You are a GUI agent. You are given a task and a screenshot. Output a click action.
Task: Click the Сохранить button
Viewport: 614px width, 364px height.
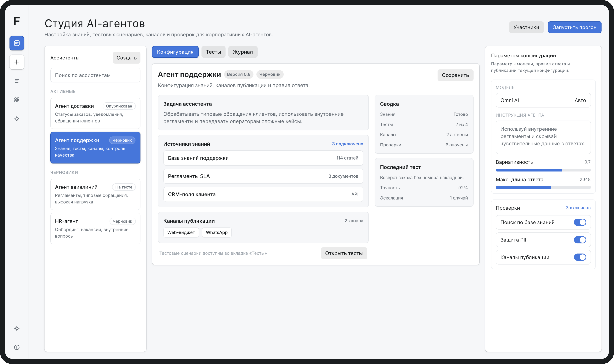click(x=455, y=75)
